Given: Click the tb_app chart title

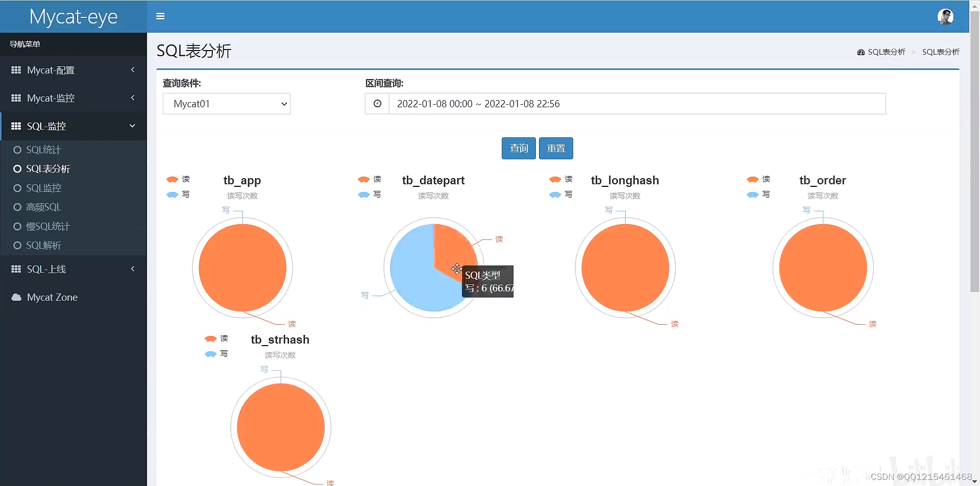Looking at the screenshot, I should click(242, 180).
